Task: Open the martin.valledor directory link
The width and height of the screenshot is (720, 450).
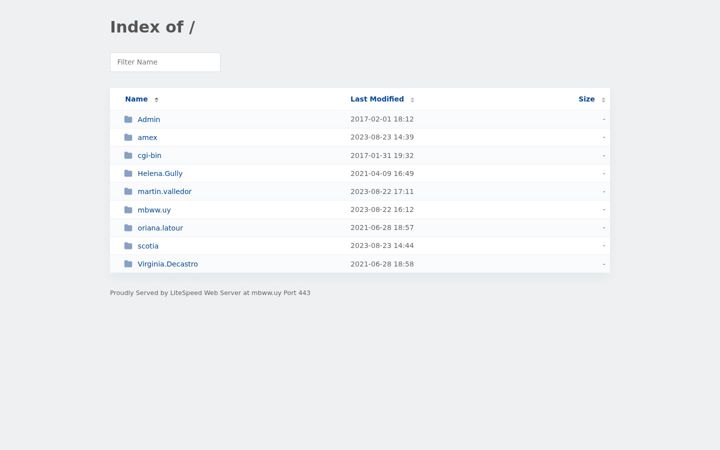Action: pyautogui.click(x=164, y=191)
